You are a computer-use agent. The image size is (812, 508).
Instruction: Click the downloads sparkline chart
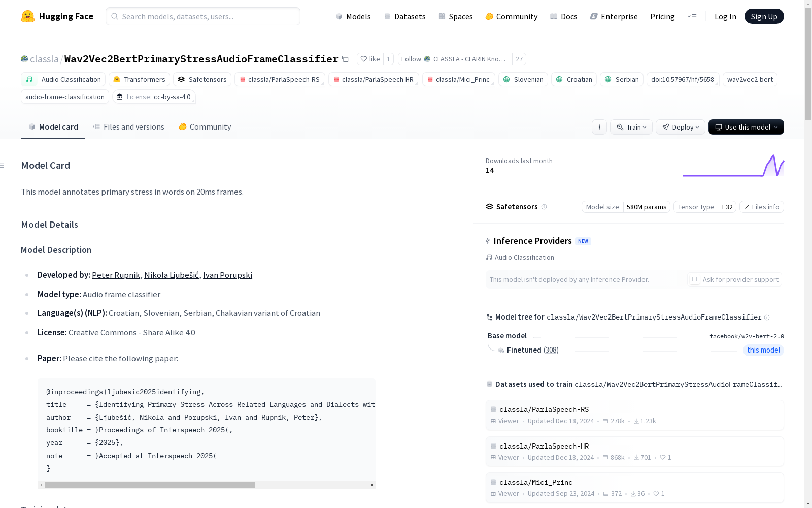(733, 166)
